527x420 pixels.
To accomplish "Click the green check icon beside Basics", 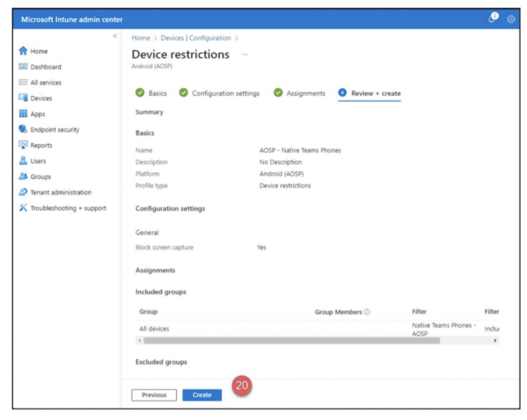I will pyautogui.click(x=140, y=93).
